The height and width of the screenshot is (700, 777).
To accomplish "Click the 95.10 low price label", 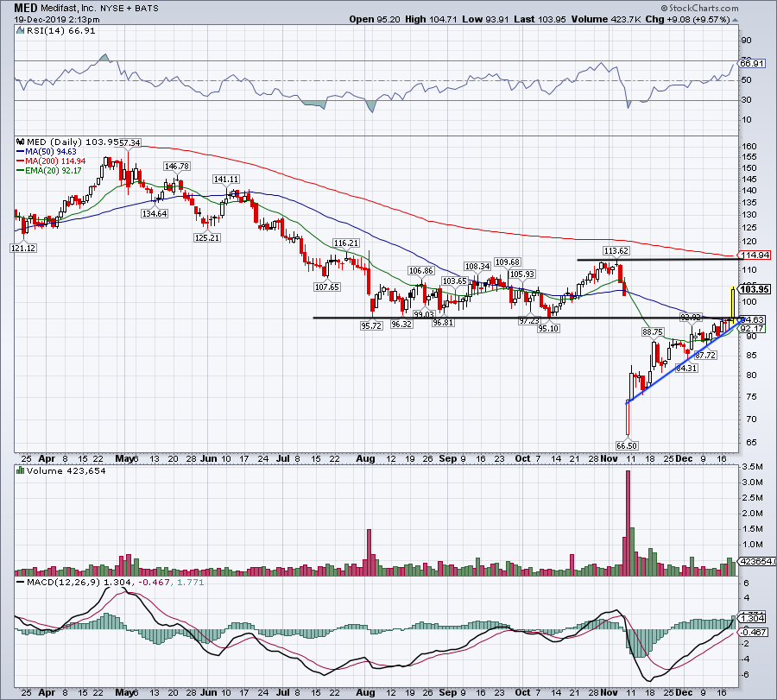I will [x=548, y=329].
